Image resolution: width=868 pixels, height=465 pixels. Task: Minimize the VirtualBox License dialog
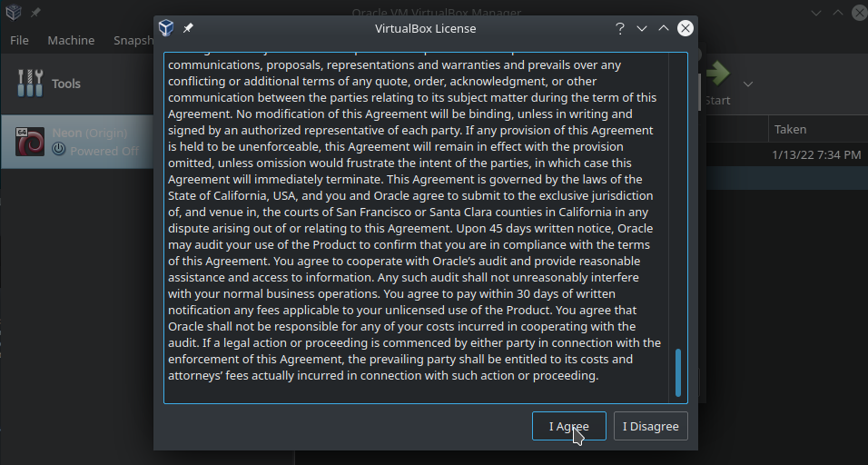point(642,28)
